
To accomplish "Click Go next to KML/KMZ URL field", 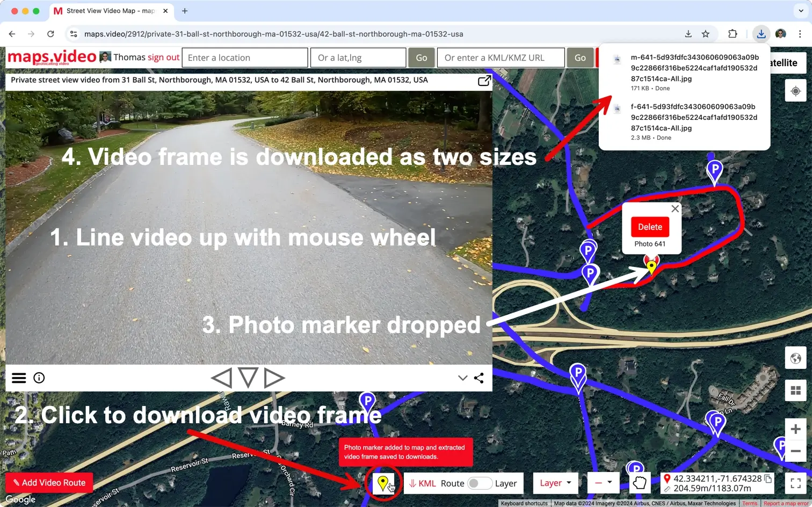I will tap(580, 57).
